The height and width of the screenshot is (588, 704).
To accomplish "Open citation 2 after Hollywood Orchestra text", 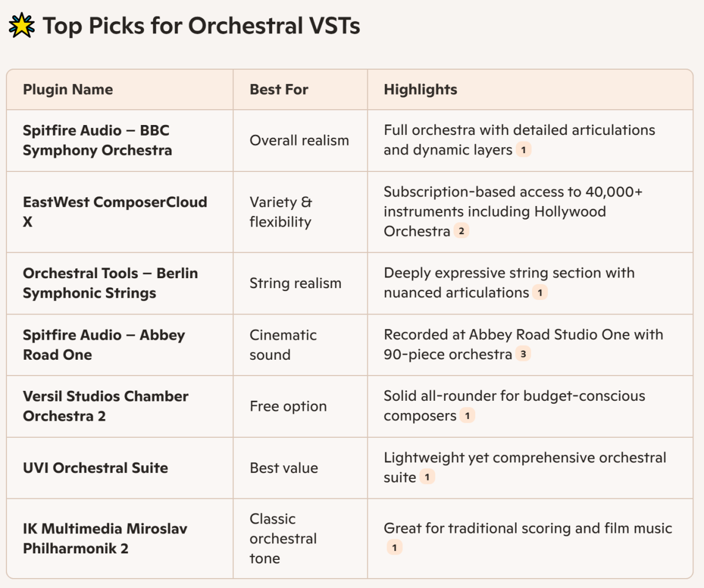I will (x=461, y=231).
